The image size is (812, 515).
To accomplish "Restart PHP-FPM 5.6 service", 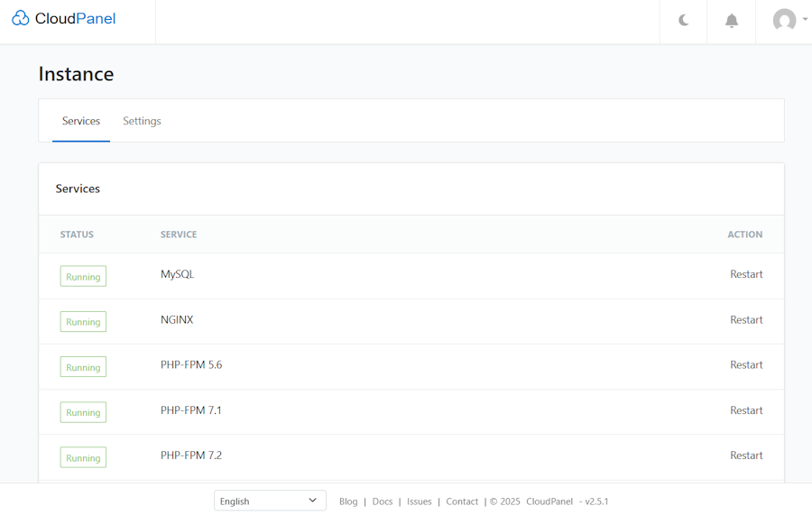I will 746,365.
